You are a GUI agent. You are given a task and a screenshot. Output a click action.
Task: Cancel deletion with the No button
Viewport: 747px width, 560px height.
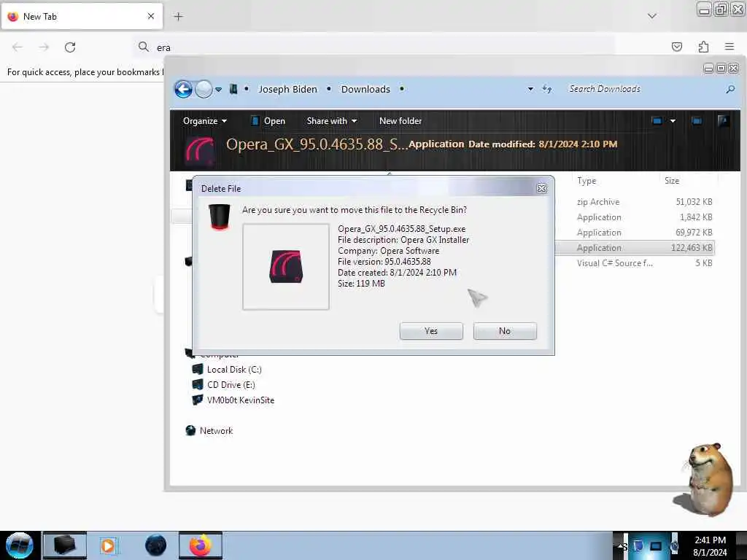click(x=505, y=331)
